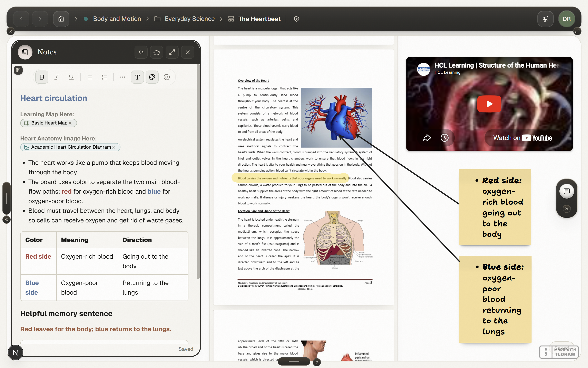Toggle underline formatting
The width and height of the screenshot is (588, 368).
[x=71, y=77]
